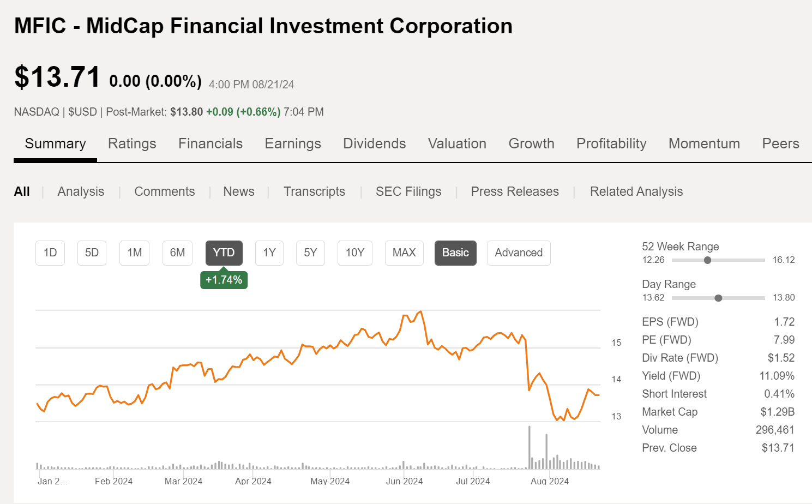Image resolution: width=812 pixels, height=504 pixels.
Task: Enable the Basic chart view
Action: tap(455, 253)
